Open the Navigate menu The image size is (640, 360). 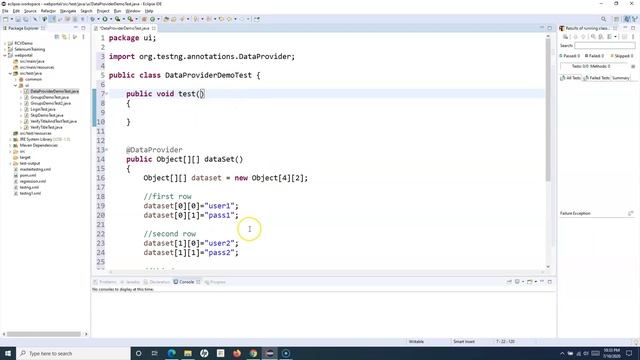click(68, 11)
